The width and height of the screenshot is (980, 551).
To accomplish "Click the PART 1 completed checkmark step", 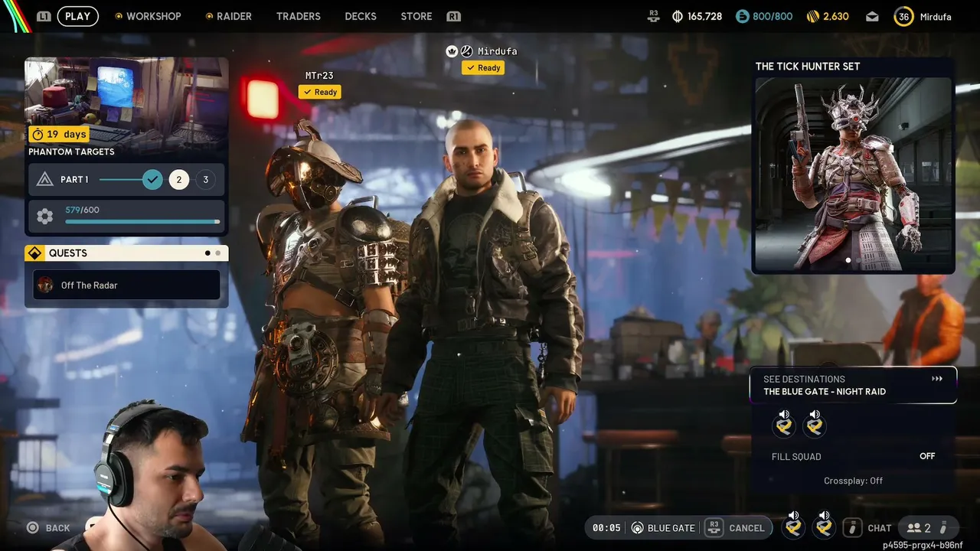I will click(x=152, y=180).
